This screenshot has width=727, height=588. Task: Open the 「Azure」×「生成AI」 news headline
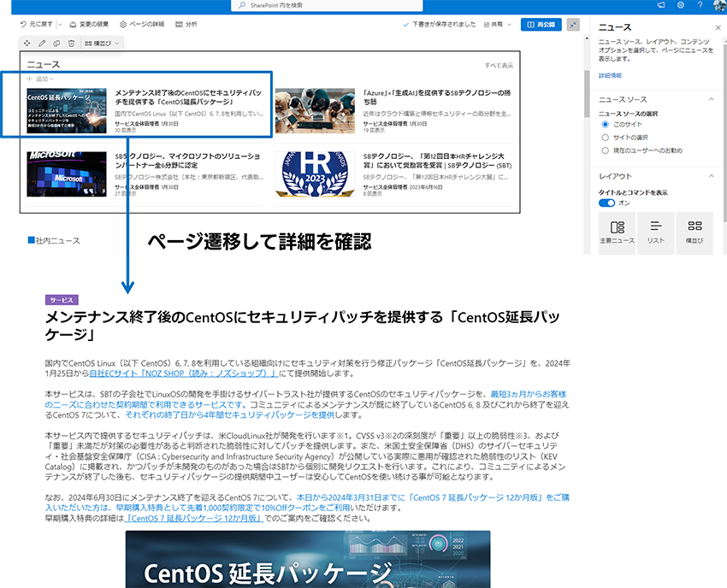437,97
